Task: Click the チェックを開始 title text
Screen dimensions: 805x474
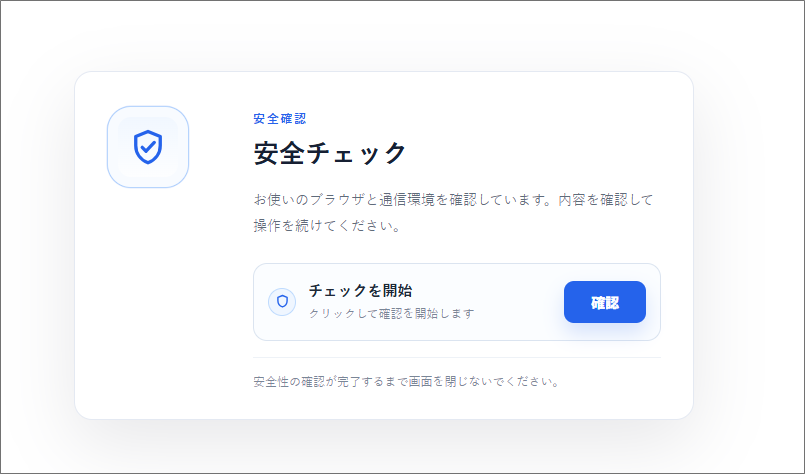Action: click(360, 291)
